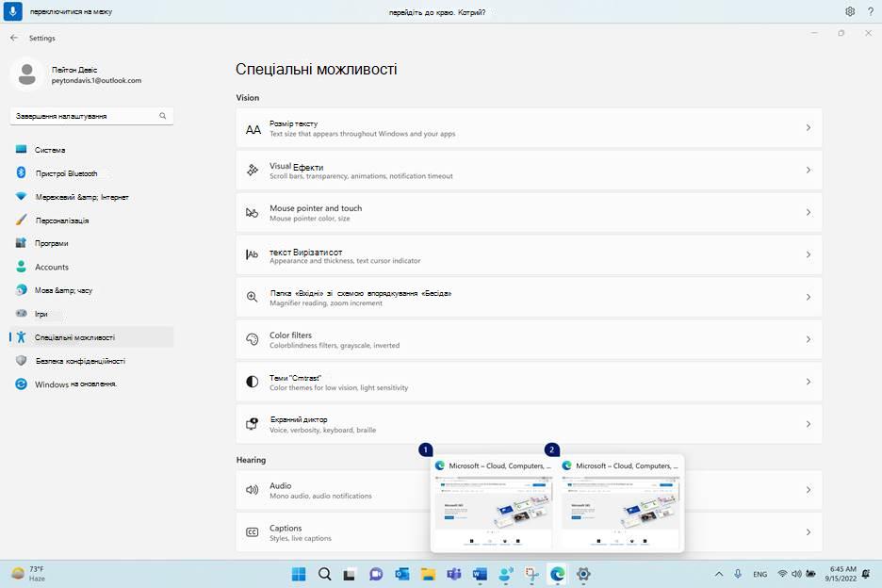Open File Explorer from taskbar
The image size is (882, 588).
click(x=428, y=574)
